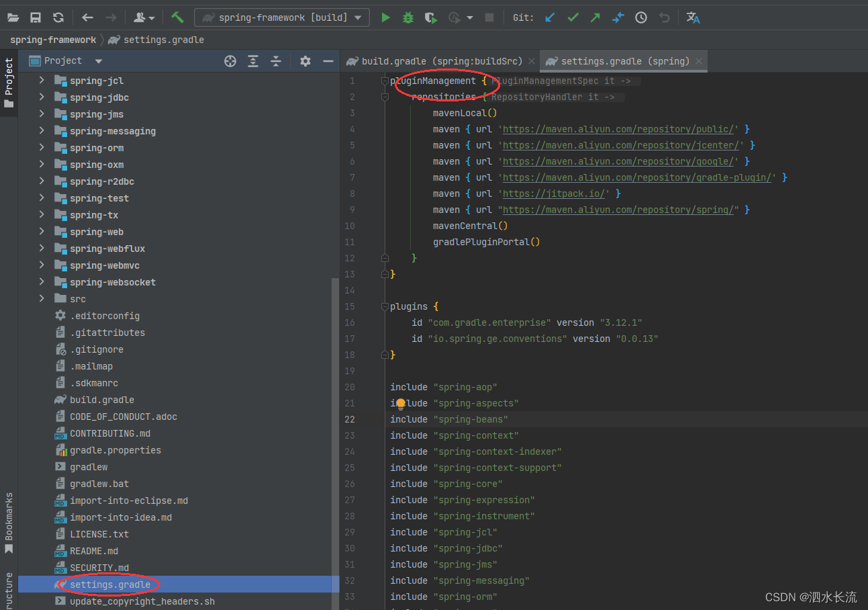Open the Project view dropdown arrow
The image size is (868, 610).
(x=99, y=61)
